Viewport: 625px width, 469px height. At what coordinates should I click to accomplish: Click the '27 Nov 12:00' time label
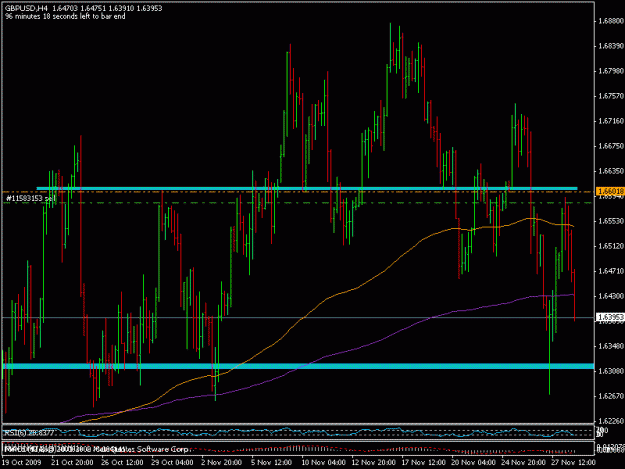(573, 463)
